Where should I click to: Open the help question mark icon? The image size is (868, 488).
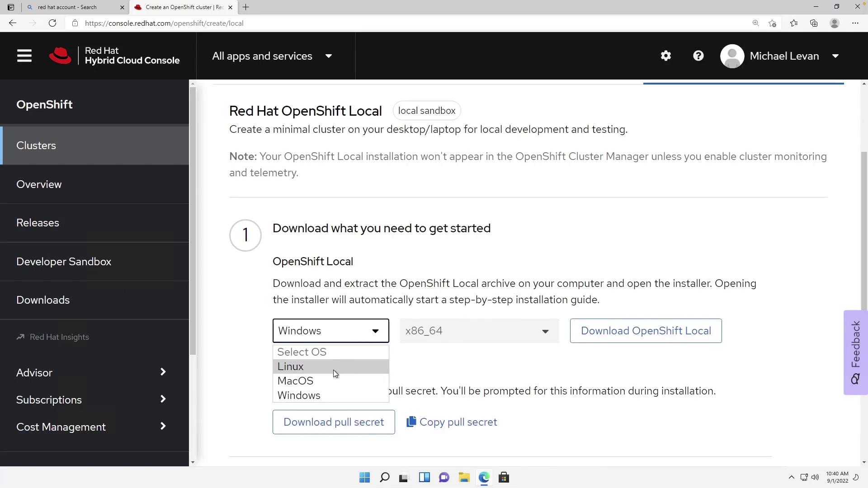click(x=698, y=56)
